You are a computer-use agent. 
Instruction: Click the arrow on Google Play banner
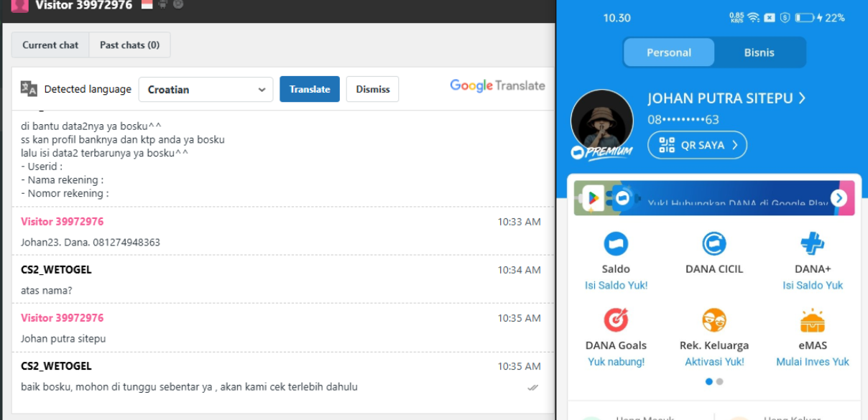click(x=839, y=198)
